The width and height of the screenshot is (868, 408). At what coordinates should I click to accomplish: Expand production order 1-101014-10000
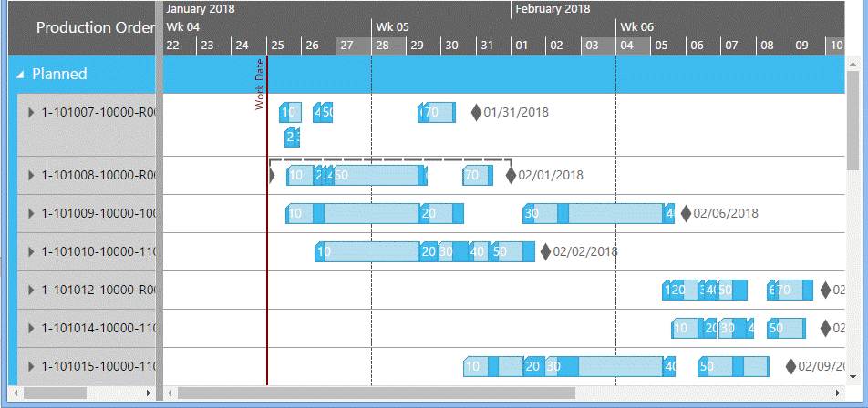31,329
